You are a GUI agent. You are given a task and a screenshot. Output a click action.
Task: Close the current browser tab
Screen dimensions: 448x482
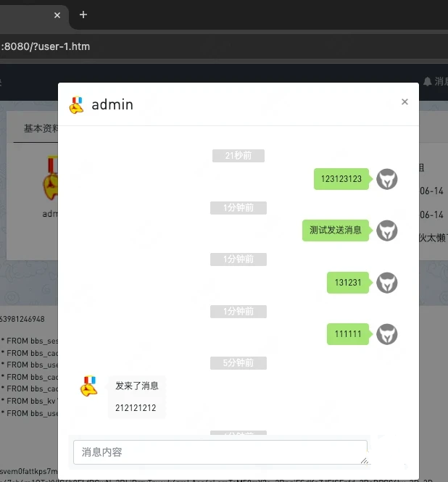coord(57,15)
